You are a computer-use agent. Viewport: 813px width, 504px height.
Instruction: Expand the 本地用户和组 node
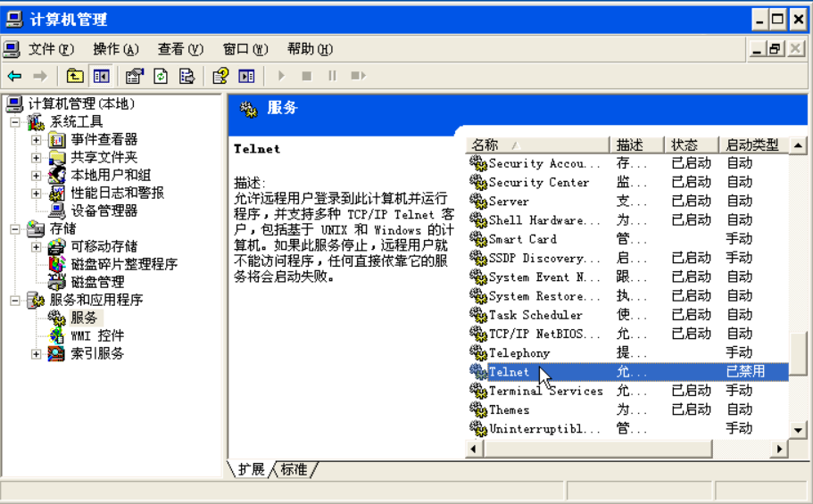click(x=36, y=176)
